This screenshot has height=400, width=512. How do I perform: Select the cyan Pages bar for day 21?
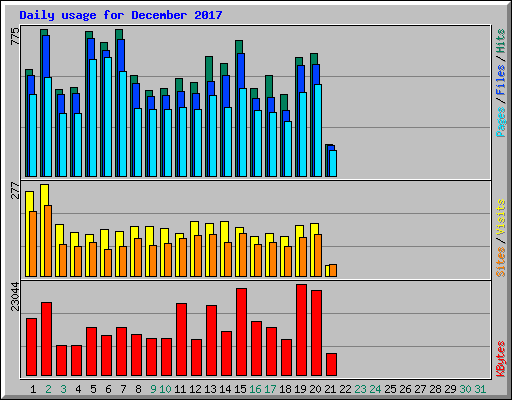(x=333, y=164)
